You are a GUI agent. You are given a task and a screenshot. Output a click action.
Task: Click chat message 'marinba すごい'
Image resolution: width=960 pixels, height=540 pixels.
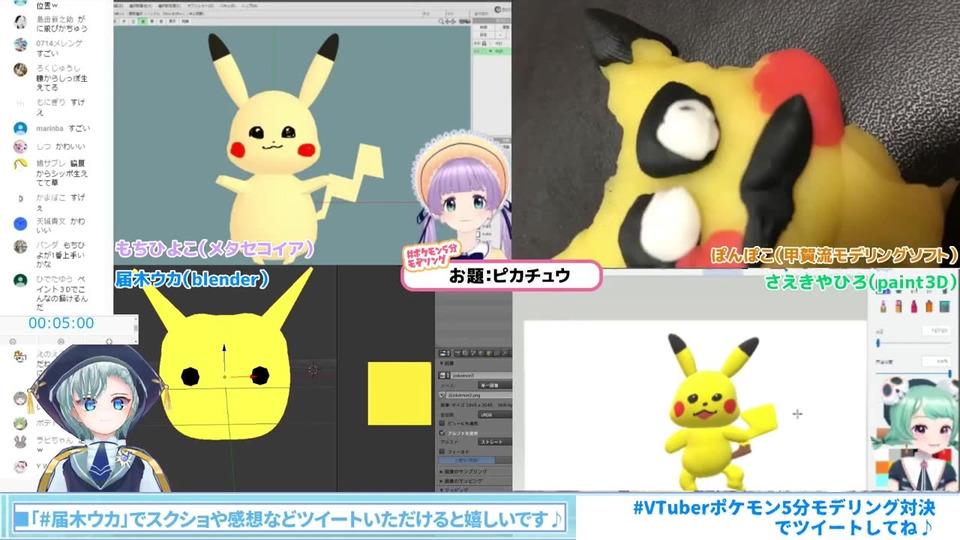point(63,129)
